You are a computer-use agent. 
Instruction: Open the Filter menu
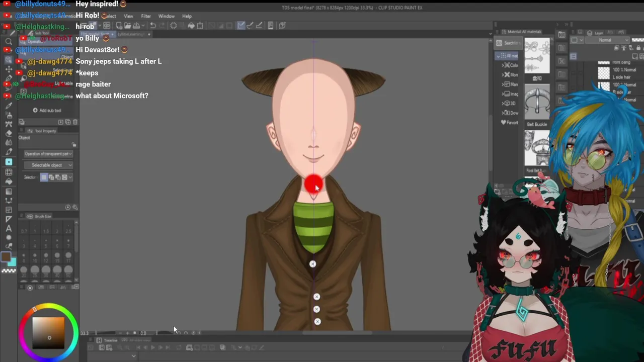(x=146, y=16)
